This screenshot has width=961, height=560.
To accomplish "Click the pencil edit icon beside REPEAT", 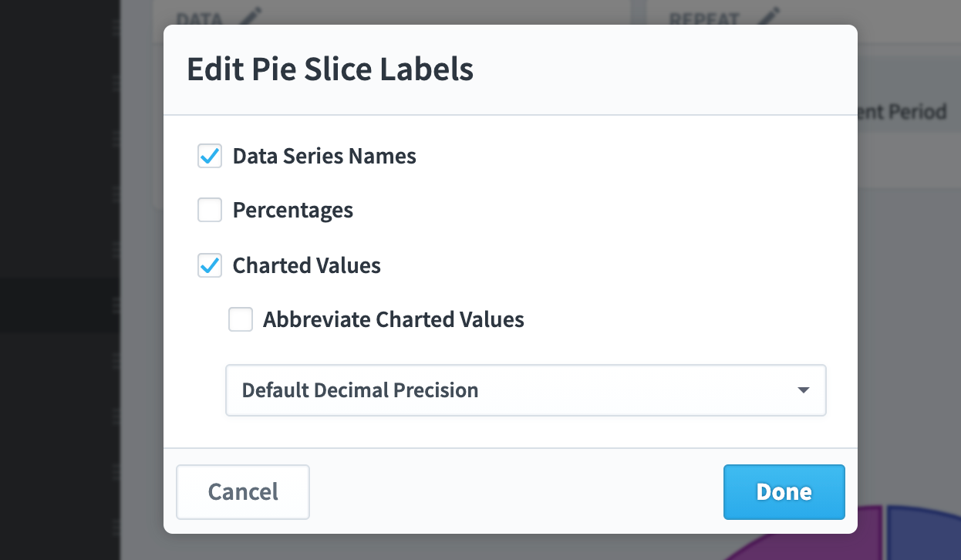I will point(769,16).
